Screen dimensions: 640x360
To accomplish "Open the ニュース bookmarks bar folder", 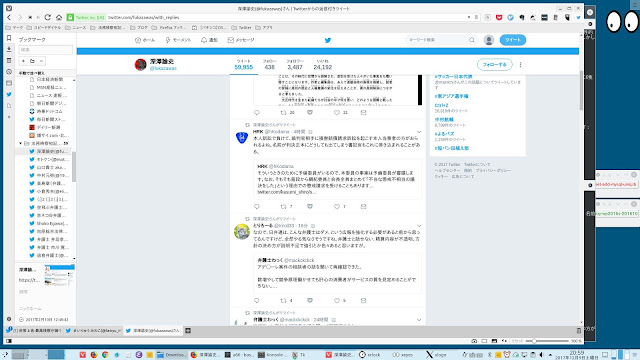I will (76, 28).
